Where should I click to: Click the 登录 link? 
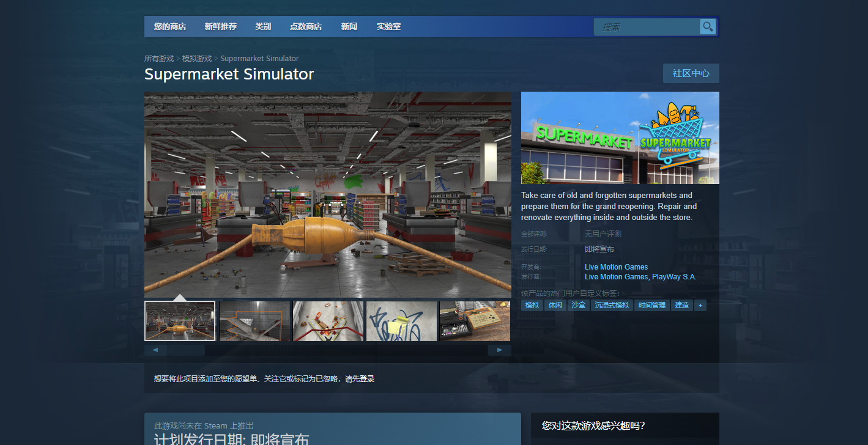[x=367, y=379]
